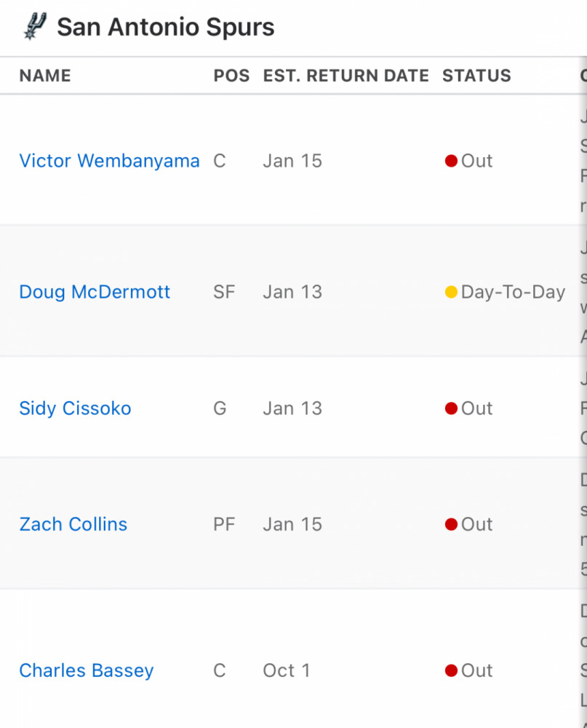587x728 pixels.
Task: Click Bassey's Oct 1 return date
Action: coord(287,670)
